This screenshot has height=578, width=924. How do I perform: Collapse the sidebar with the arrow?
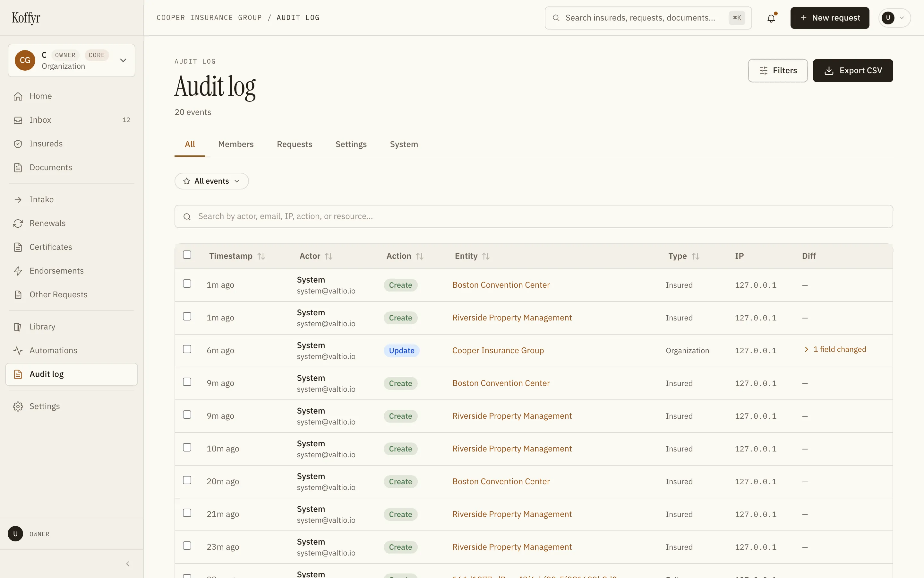(x=128, y=564)
